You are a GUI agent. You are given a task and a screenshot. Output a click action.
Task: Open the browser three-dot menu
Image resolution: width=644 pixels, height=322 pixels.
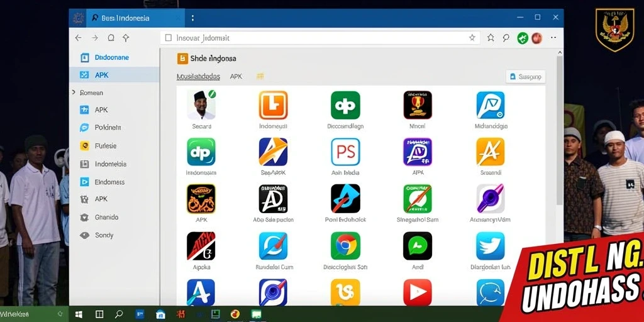coord(553,37)
